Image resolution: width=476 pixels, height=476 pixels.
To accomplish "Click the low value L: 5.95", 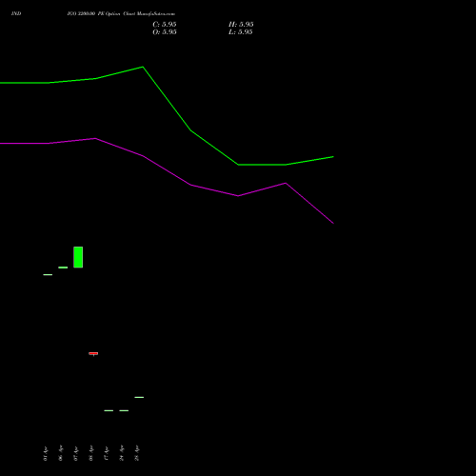I will click(x=241, y=32).
